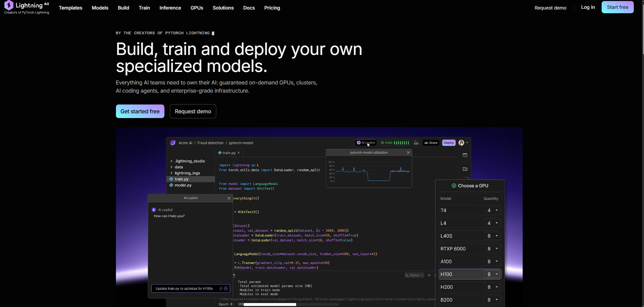This screenshot has width=644, height=307.
Task: Open the SSH terminal icon
Action: [x=416, y=143]
